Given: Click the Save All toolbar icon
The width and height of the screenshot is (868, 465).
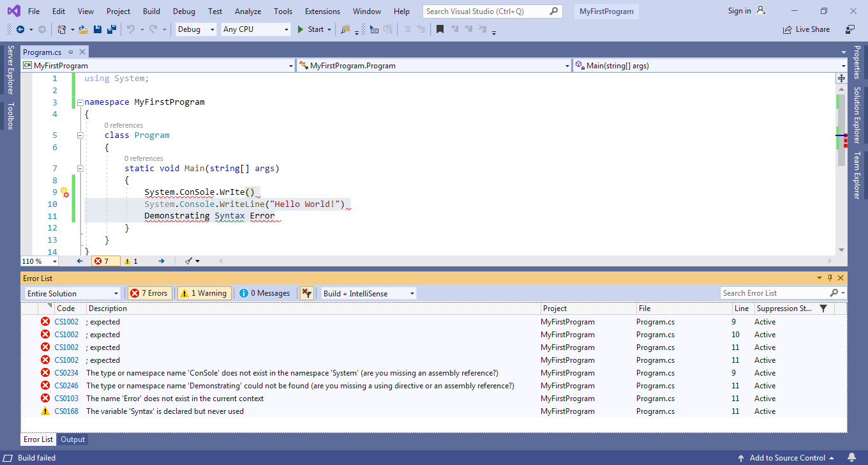Looking at the screenshot, I should point(110,29).
